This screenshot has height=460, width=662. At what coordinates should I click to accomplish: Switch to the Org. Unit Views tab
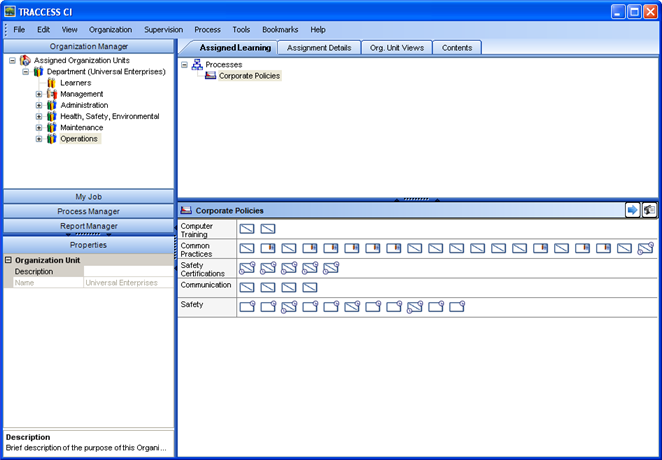click(397, 48)
